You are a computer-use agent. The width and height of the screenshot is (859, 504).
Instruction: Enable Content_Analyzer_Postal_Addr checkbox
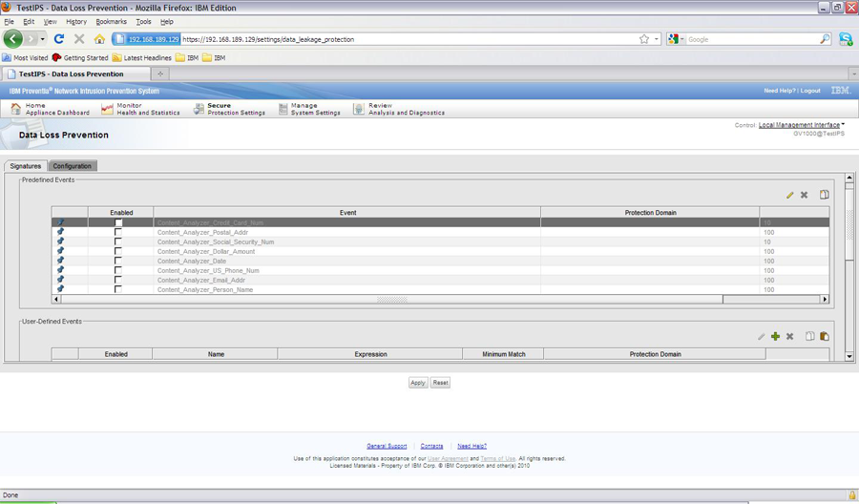tap(118, 232)
